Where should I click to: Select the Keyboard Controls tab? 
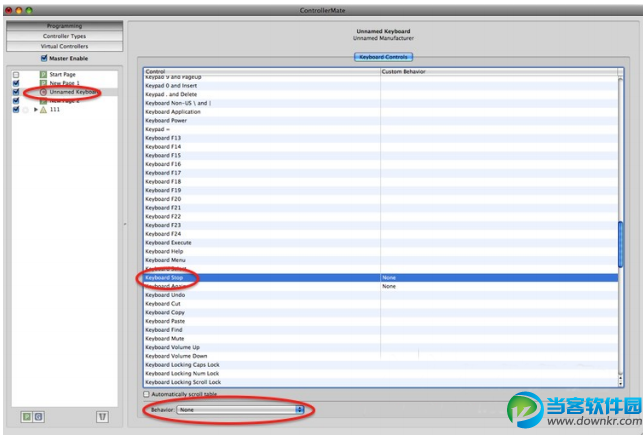383,57
